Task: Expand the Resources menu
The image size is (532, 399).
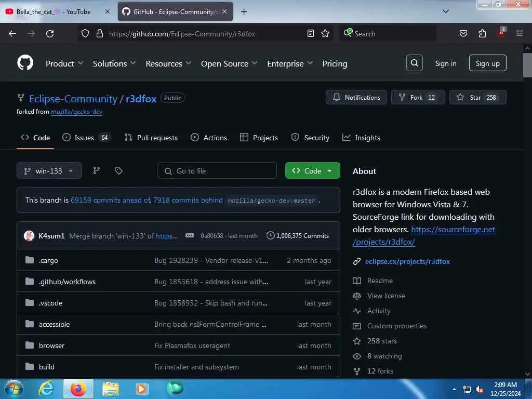Action: (x=168, y=63)
